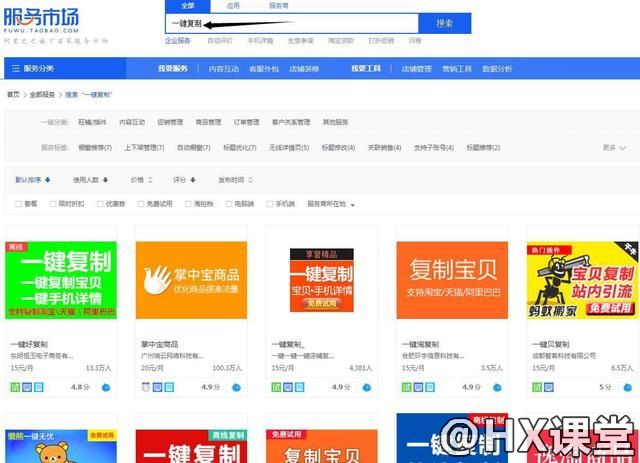Image resolution: width=640 pixels, height=463 pixels.
Task: Tick the 优惠券 checkbox
Action: 100,204
